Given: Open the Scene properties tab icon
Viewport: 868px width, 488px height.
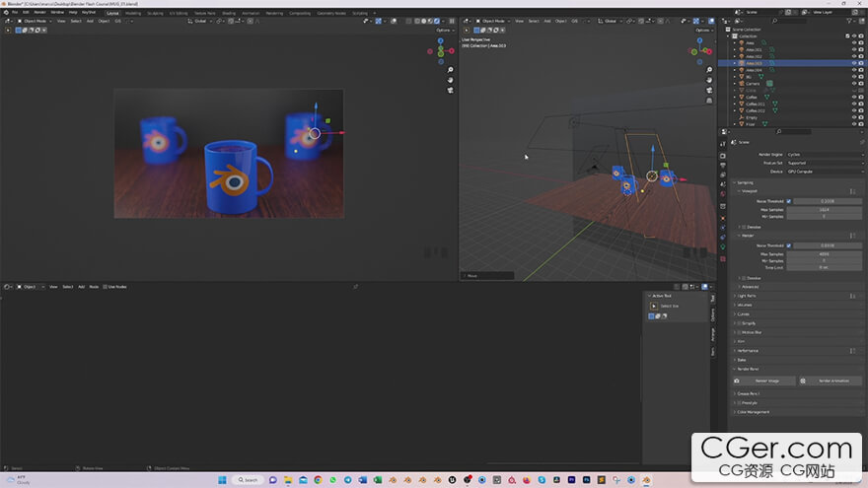Looking at the screenshot, I should 722,184.
